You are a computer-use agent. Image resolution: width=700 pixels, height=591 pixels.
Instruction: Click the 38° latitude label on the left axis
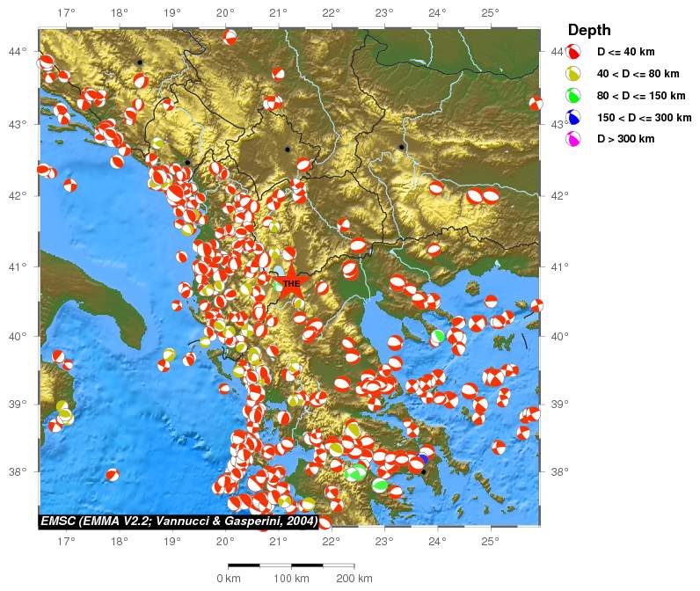coord(18,471)
